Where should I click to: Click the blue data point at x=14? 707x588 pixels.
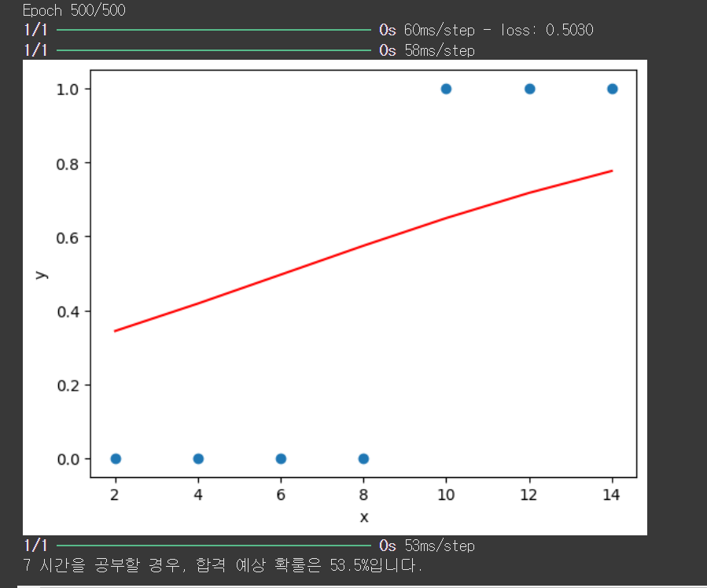(613, 89)
